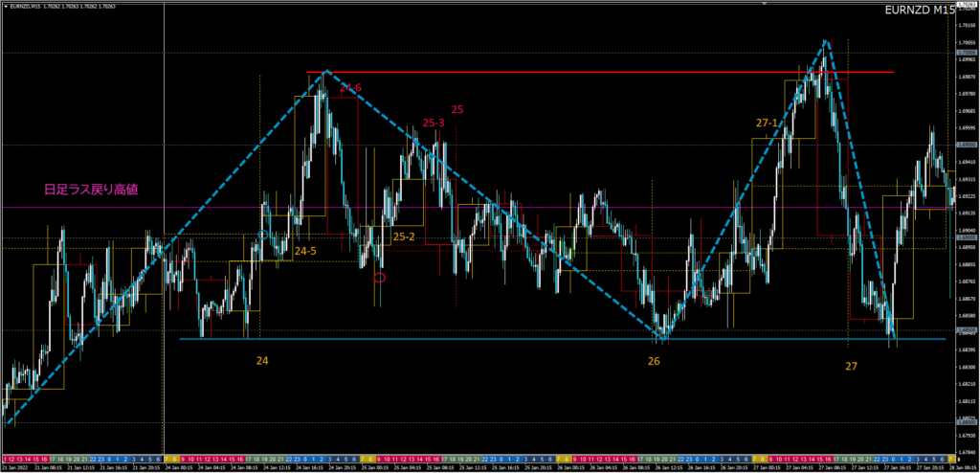This screenshot has height=473, width=980.
Task: Click the highlighted 1.69500 price scale label
Action: tap(965, 145)
